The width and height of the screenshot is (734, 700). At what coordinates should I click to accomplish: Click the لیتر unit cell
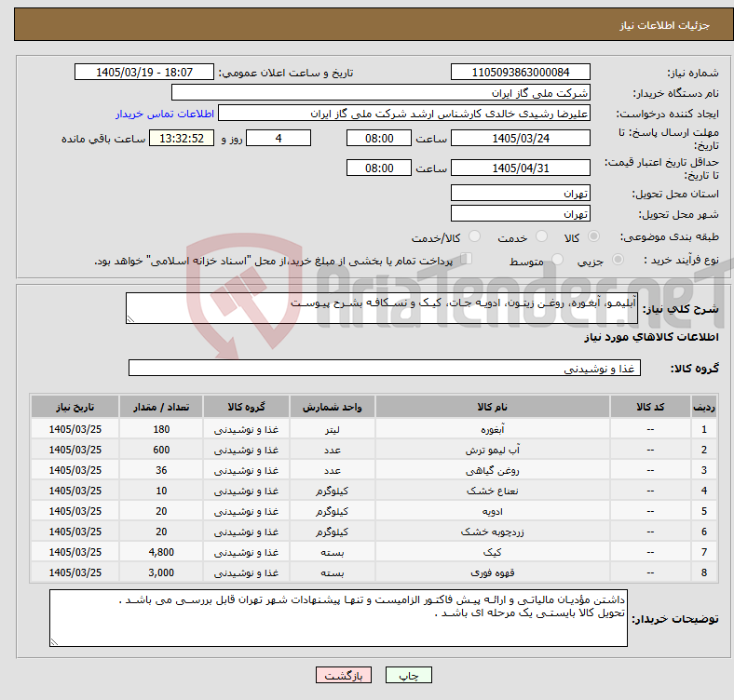pos(333,429)
